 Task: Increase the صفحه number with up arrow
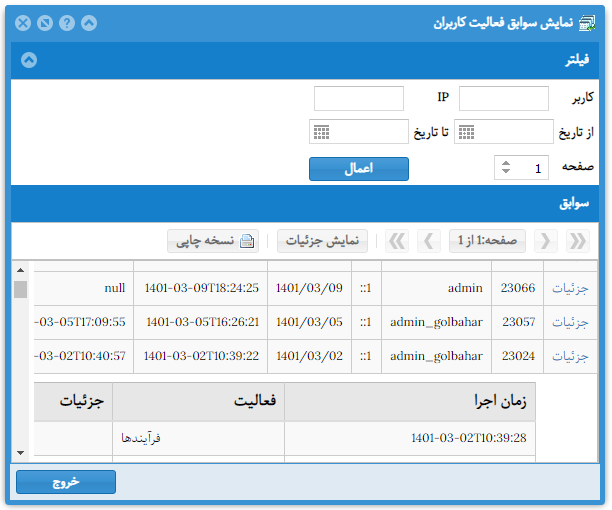(x=506, y=163)
